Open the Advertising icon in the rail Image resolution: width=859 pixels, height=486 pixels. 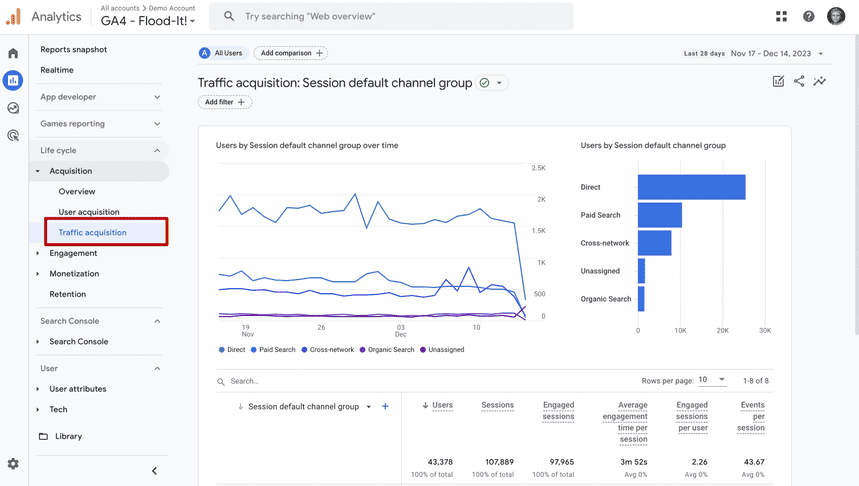[x=13, y=135]
